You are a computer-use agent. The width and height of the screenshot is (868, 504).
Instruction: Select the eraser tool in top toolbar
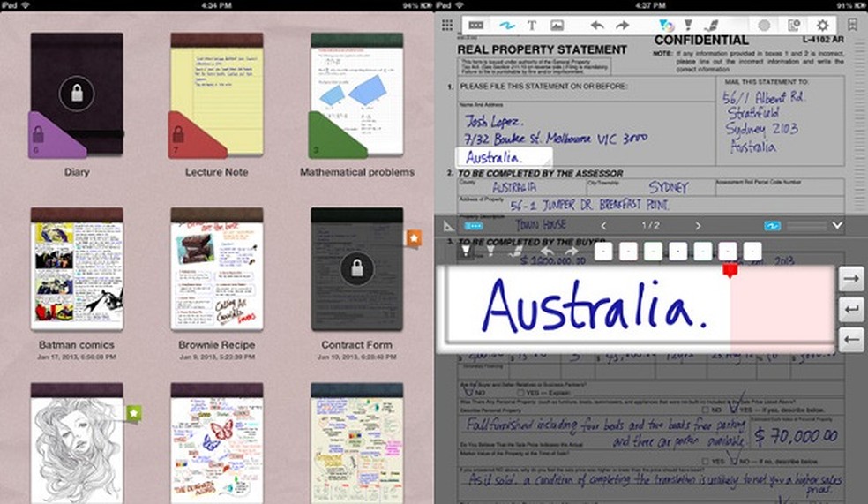coord(711,25)
